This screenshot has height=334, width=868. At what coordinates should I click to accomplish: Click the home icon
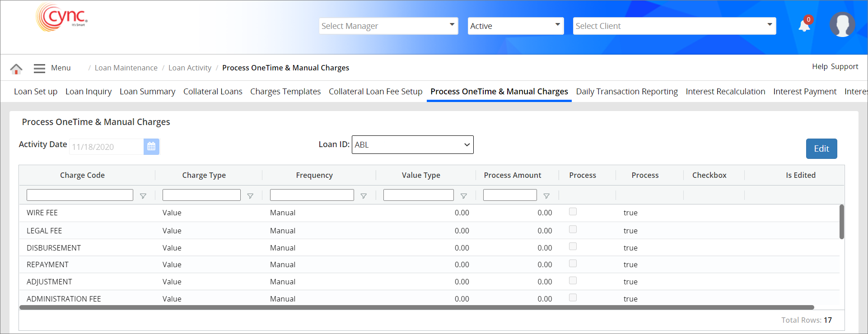pos(16,69)
